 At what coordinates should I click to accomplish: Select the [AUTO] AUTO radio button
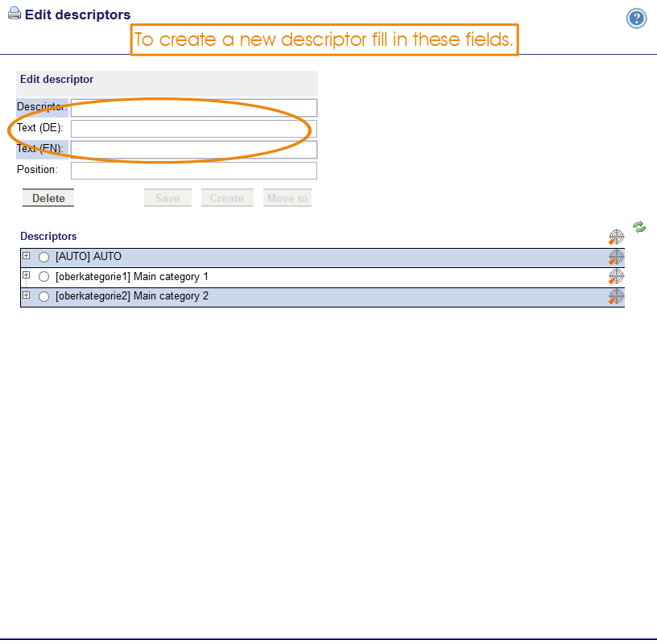click(x=43, y=257)
